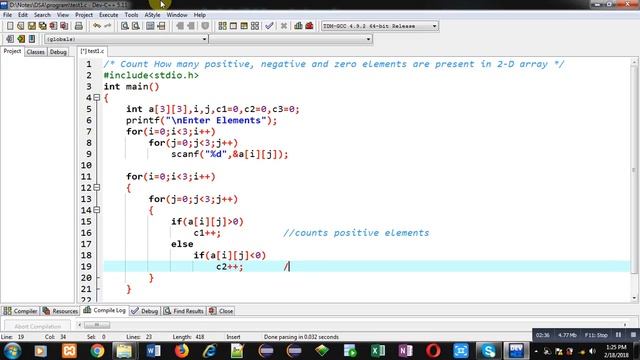Image resolution: width=640 pixels, height=360 pixels.
Task: Click the Close All files toolbar icon
Action: point(64,26)
